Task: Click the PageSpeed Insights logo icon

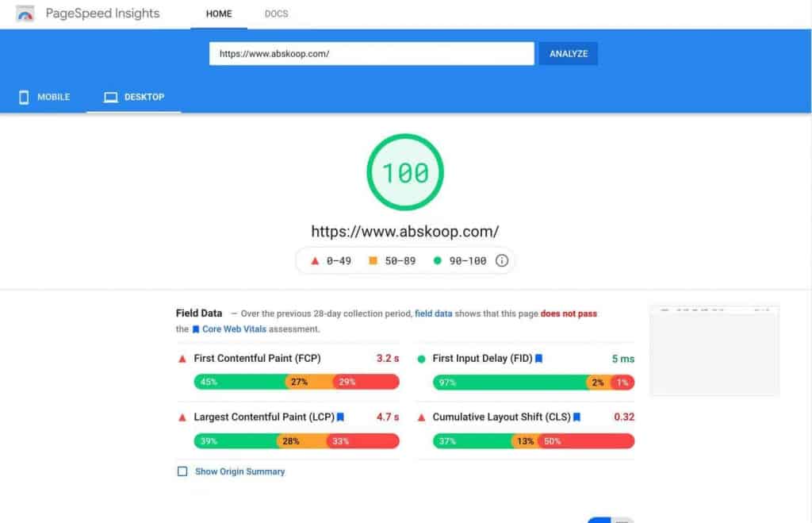Action: click(24, 13)
